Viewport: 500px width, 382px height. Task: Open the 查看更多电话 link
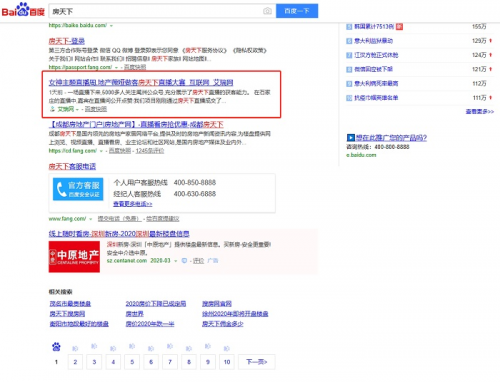(133, 204)
